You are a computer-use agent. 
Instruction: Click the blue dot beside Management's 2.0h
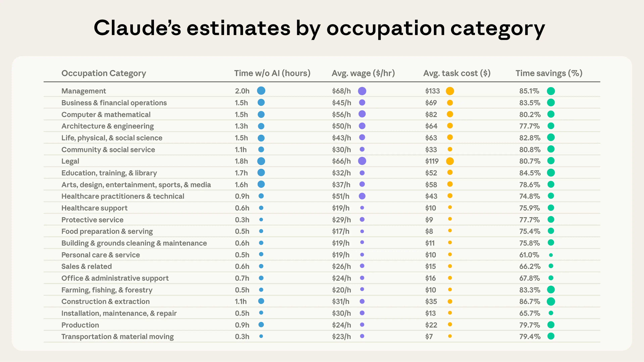coord(261,91)
